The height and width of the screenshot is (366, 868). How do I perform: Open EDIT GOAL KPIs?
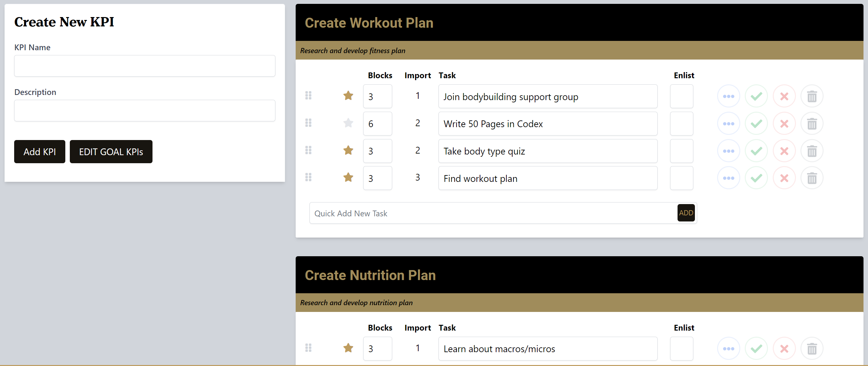pos(111,152)
